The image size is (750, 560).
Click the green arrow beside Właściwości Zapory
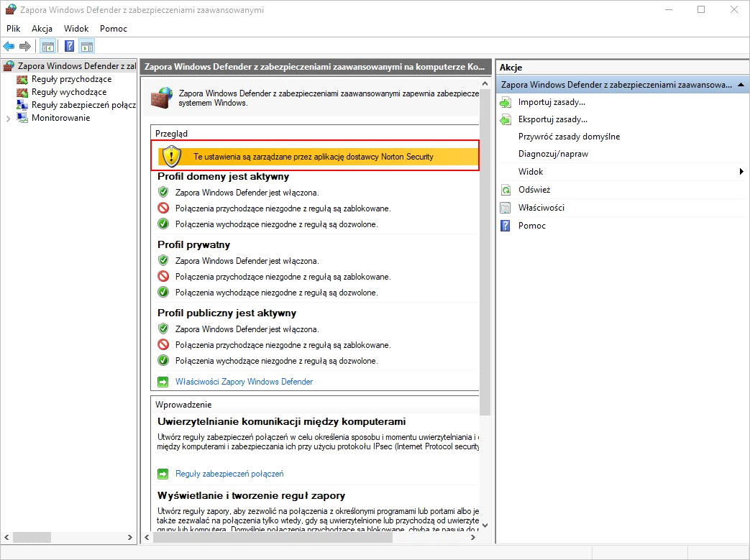(x=163, y=382)
